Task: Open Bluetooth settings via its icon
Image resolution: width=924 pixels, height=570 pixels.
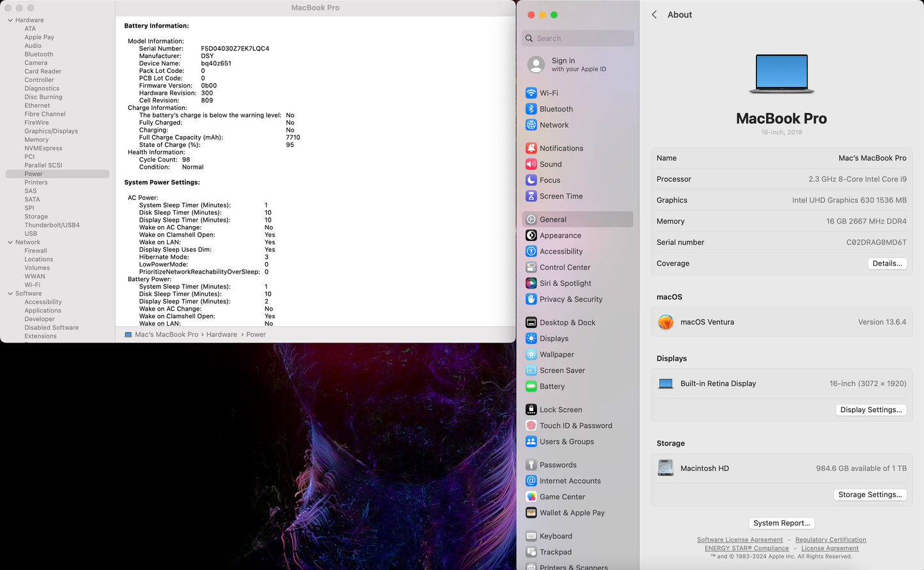Action: click(x=531, y=109)
